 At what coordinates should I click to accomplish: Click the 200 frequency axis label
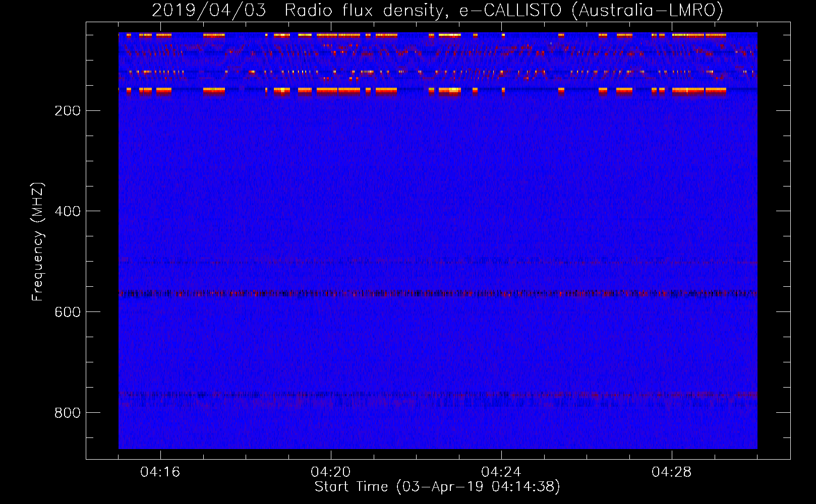click(68, 111)
